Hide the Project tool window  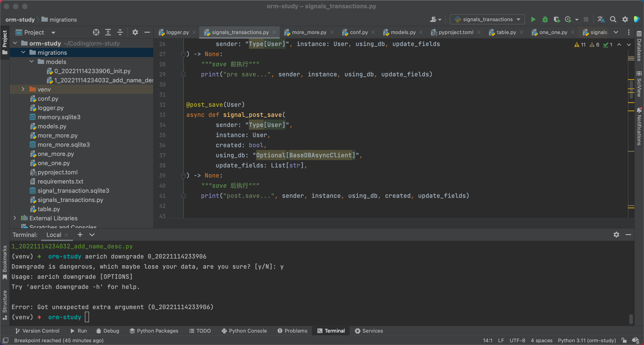(147, 32)
